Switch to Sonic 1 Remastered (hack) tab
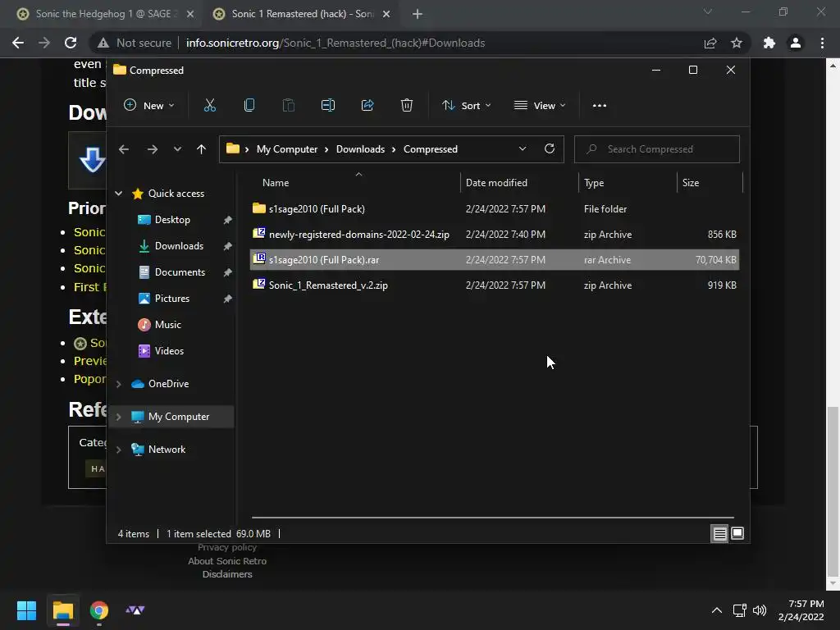The width and height of the screenshot is (840, 630). coord(300,14)
